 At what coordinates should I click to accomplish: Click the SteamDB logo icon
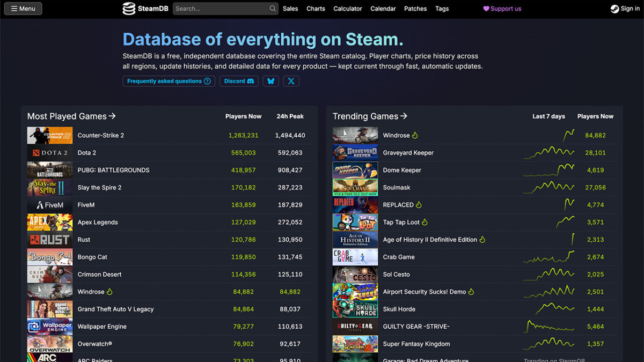click(128, 9)
